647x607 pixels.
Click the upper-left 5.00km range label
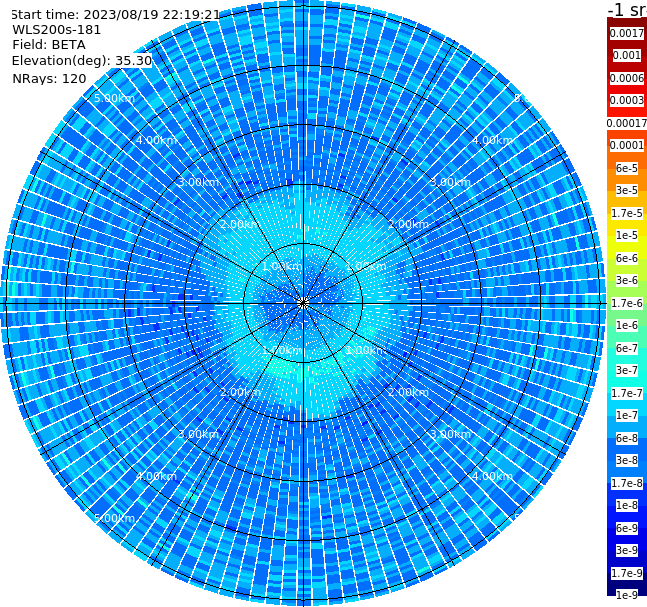(114, 98)
